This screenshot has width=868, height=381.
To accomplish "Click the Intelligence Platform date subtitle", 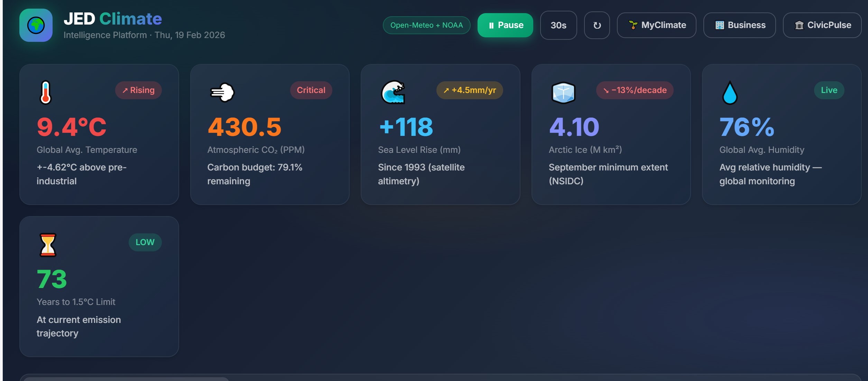I will coord(144,35).
